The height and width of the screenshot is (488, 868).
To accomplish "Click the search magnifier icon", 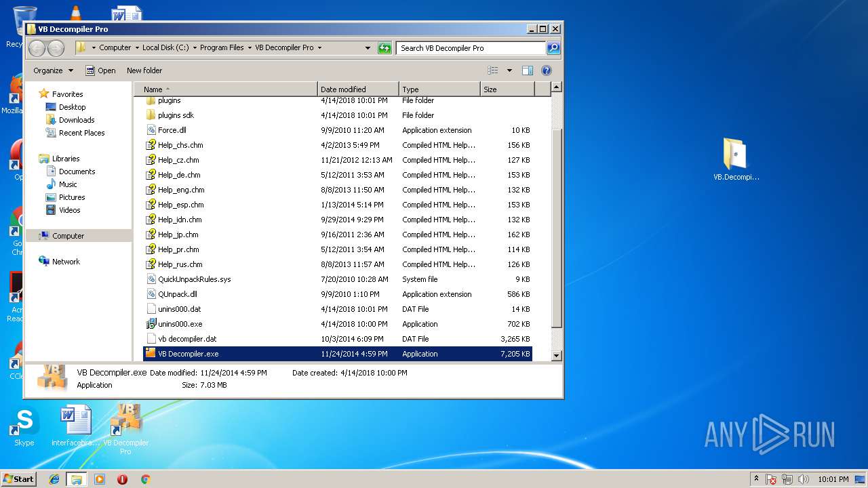I will (553, 48).
